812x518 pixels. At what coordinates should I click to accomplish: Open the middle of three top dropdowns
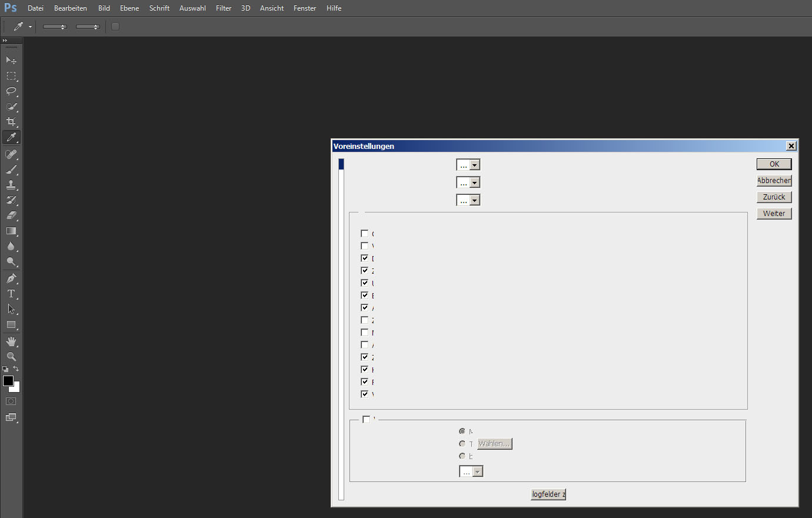click(468, 182)
